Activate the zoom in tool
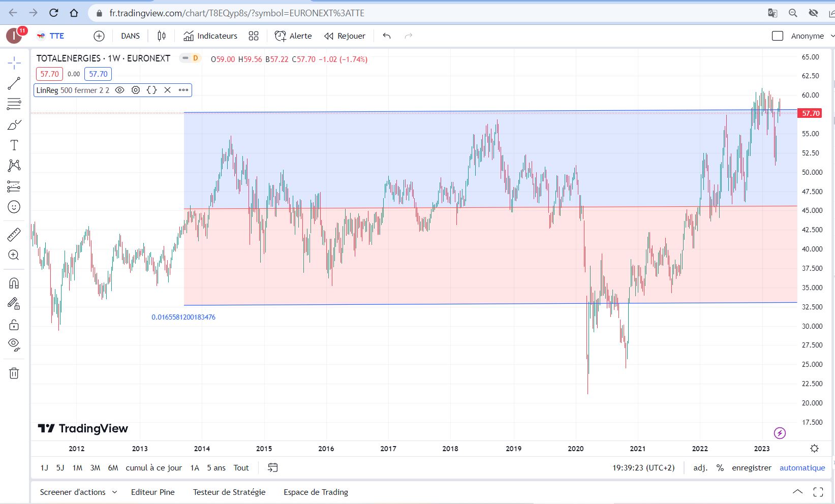 pyautogui.click(x=14, y=255)
